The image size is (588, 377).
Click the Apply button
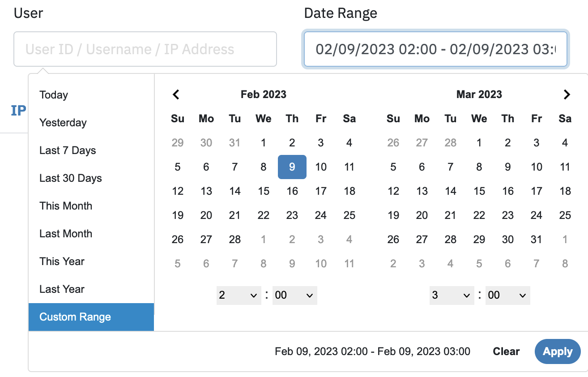click(x=558, y=351)
